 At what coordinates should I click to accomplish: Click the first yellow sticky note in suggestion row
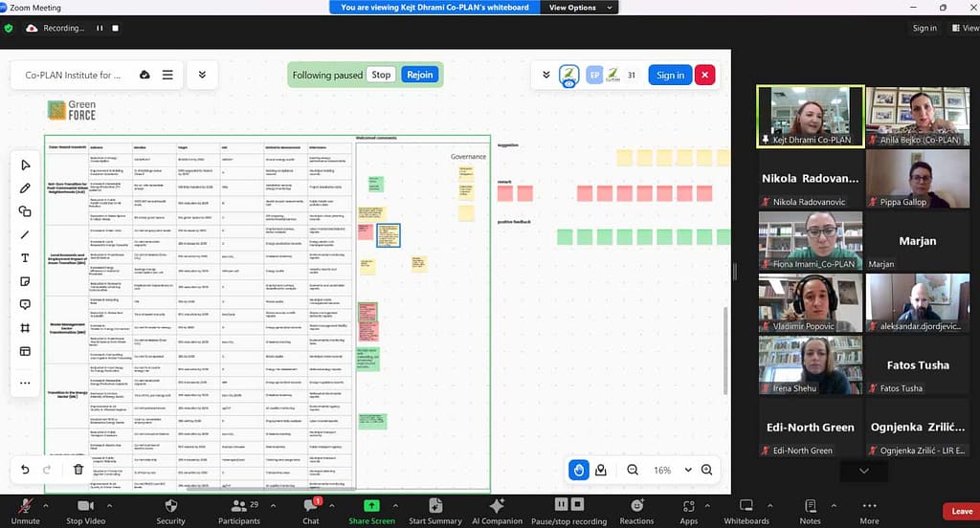coord(624,157)
